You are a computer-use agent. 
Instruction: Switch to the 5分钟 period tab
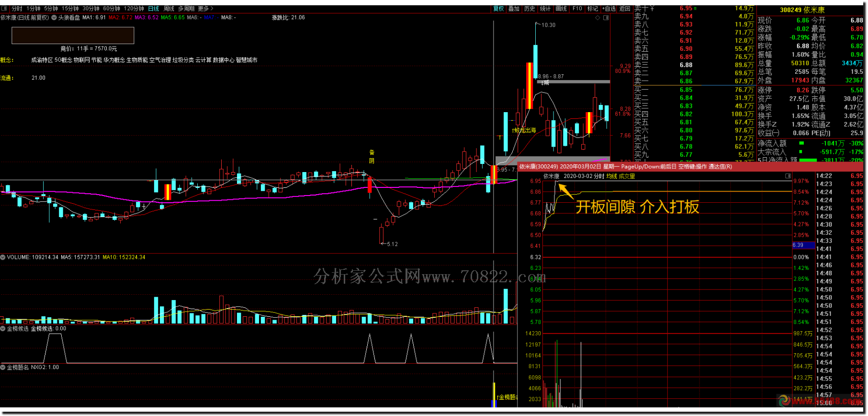(x=51, y=9)
